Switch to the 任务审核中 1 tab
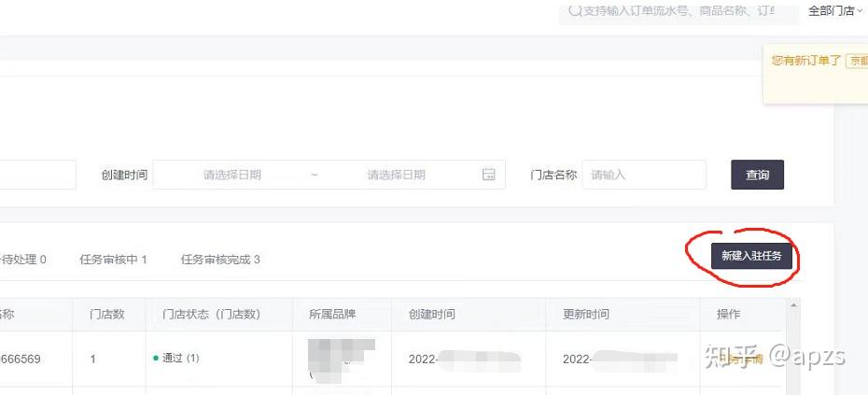Viewport: 868px width, 395px height. tap(114, 260)
